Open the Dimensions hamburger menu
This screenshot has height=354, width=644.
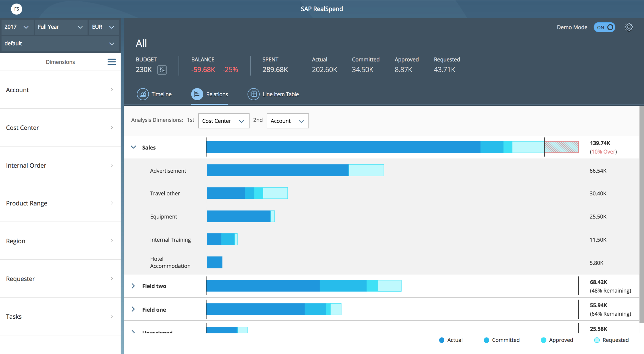(x=112, y=62)
